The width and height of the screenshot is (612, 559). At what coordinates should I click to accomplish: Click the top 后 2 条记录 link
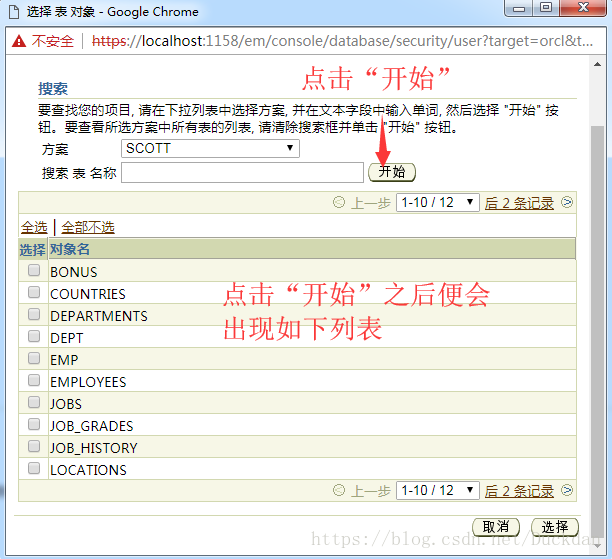[x=519, y=203]
